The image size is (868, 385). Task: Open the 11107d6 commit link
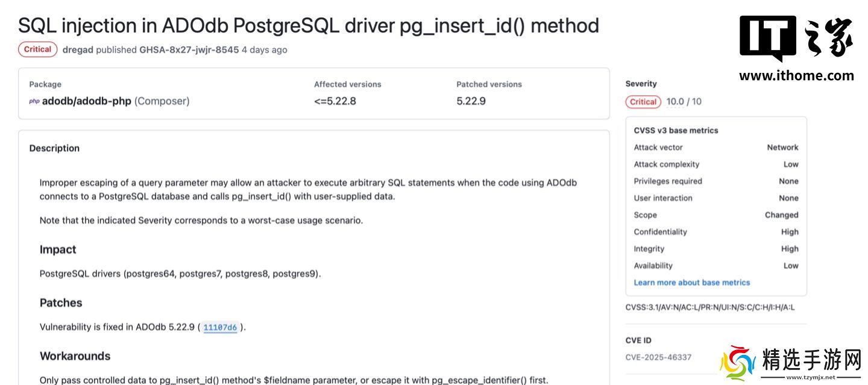point(220,328)
